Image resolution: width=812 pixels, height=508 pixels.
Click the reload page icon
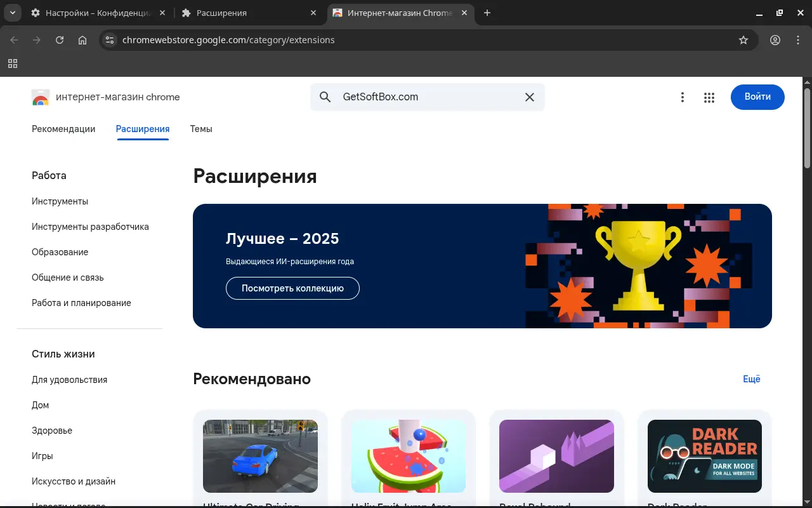[60, 40]
